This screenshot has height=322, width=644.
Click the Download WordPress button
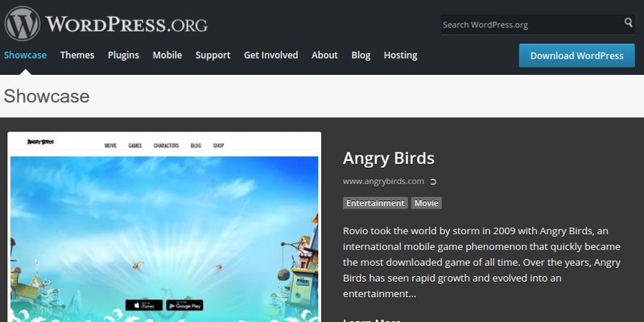[576, 56]
